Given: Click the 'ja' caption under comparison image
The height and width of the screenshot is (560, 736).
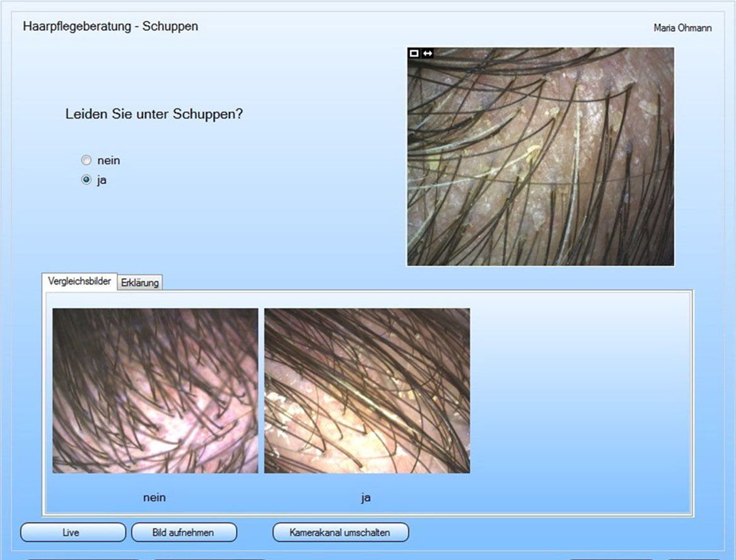Looking at the screenshot, I should (x=366, y=498).
